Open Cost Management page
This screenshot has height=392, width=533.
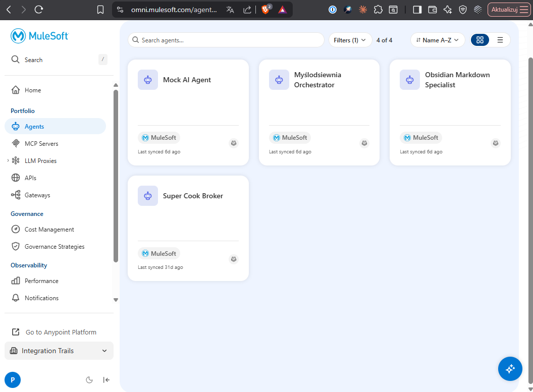click(56, 229)
